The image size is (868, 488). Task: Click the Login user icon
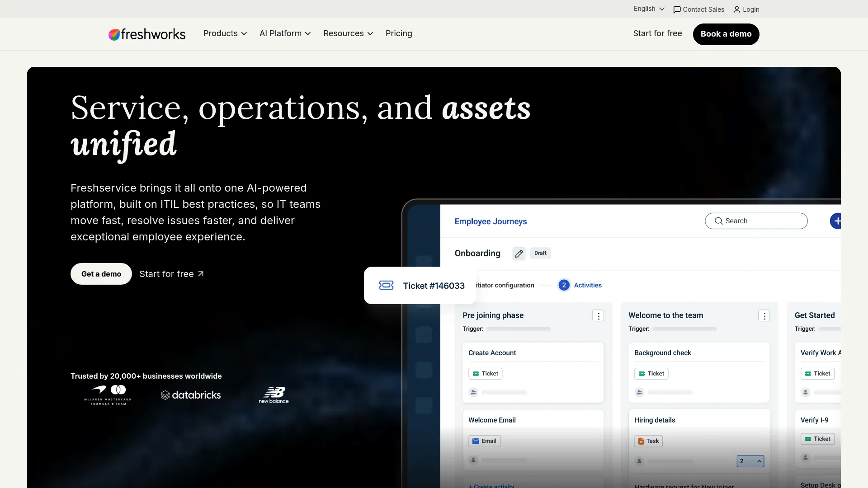click(737, 9)
